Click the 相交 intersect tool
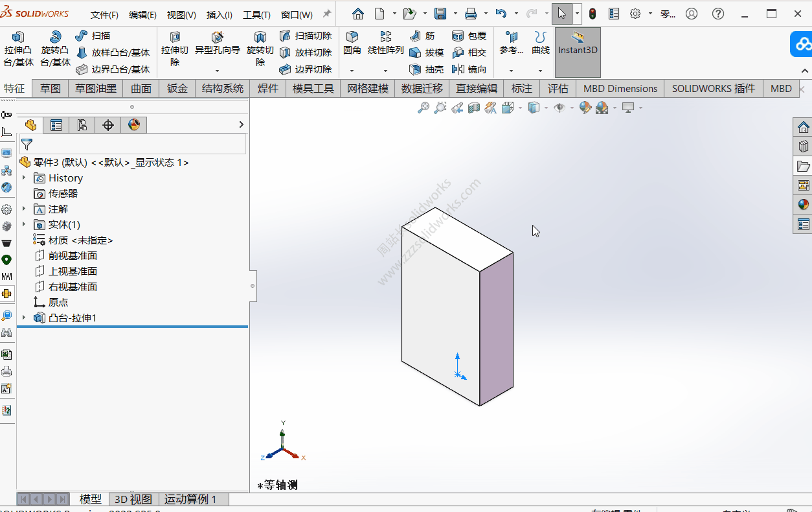 click(x=469, y=52)
